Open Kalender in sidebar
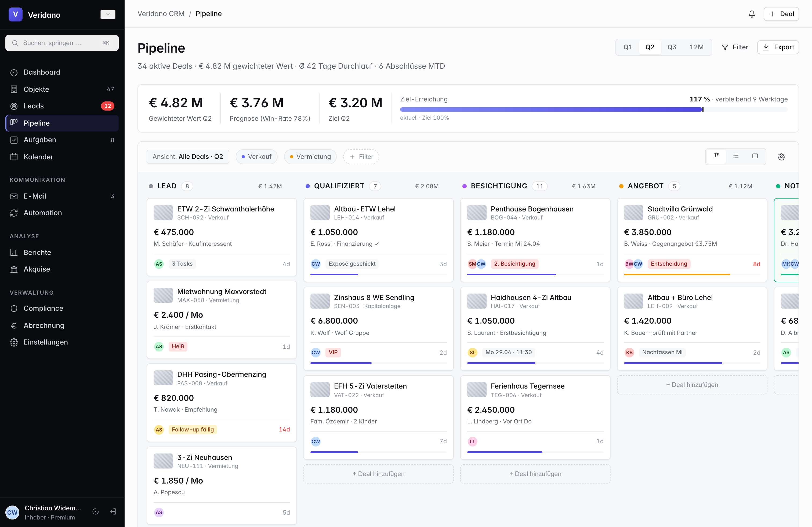 click(62, 157)
